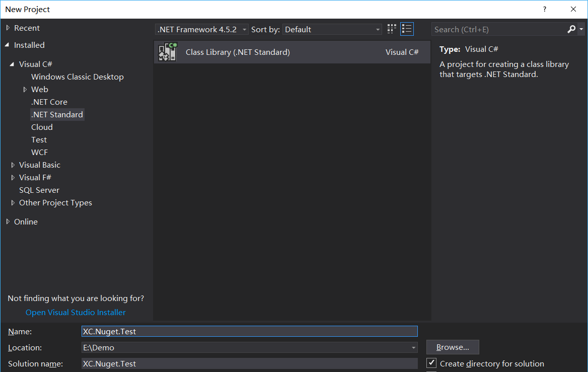Expand the Other Project Types node

(x=13, y=202)
